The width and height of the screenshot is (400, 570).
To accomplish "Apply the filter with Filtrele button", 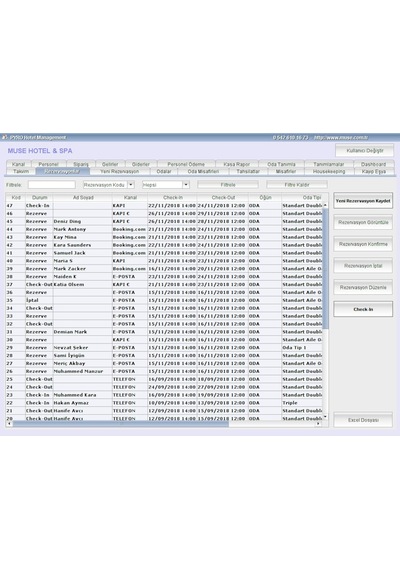I will coord(228,185).
